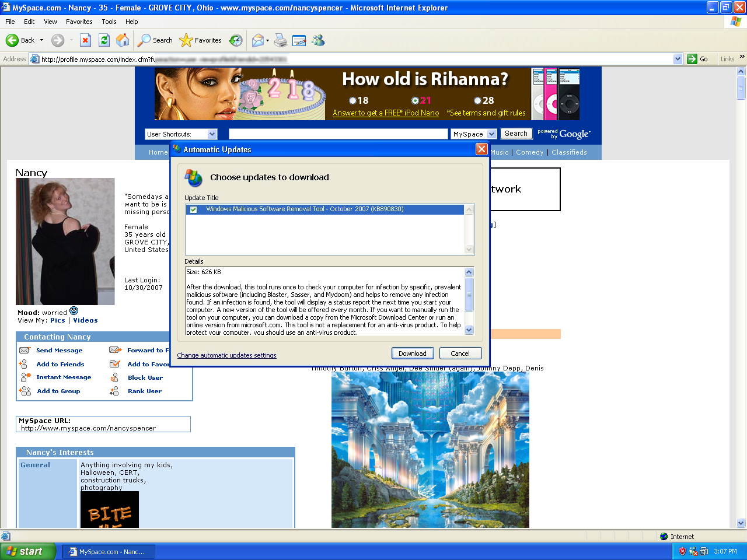
Task: Open Search pane with magnifier icon
Action: pos(144,40)
